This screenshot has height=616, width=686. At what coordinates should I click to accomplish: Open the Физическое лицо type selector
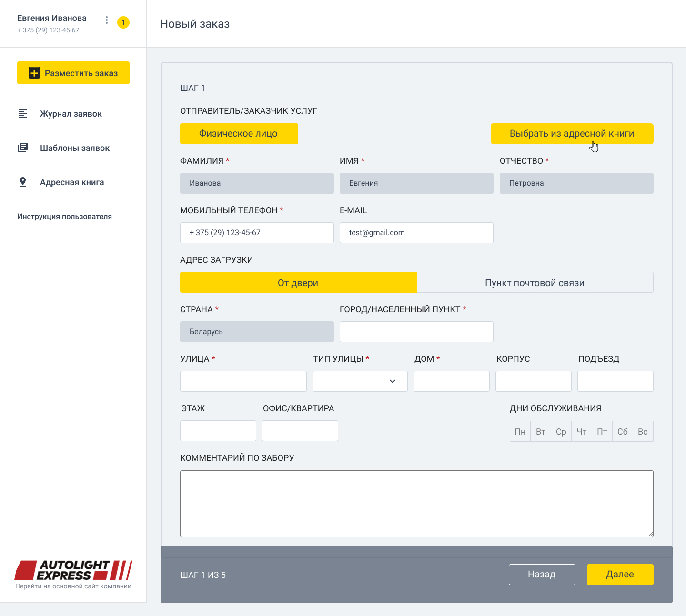(x=239, y=134)
